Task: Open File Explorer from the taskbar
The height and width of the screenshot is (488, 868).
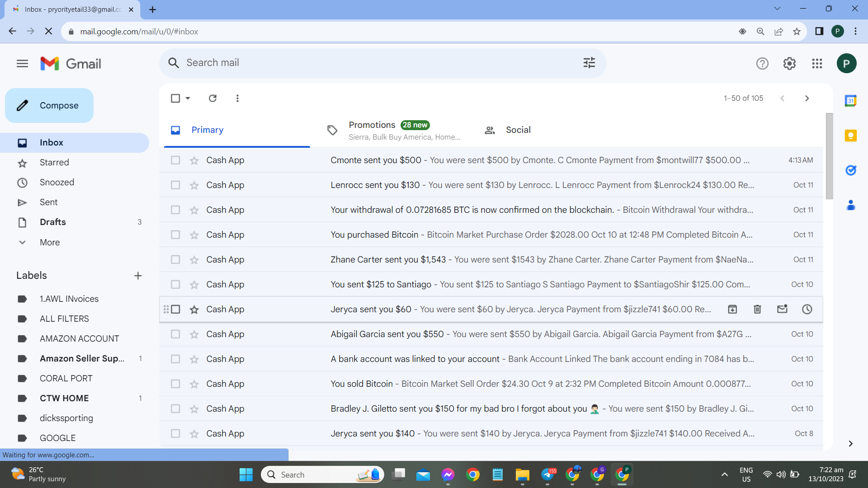Action: point(522,474)
